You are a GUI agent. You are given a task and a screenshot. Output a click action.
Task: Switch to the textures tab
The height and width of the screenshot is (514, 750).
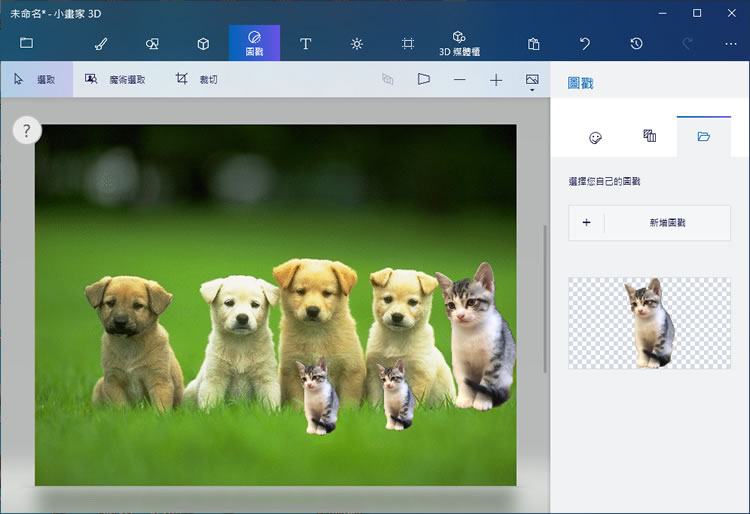[x=649, y=136]
